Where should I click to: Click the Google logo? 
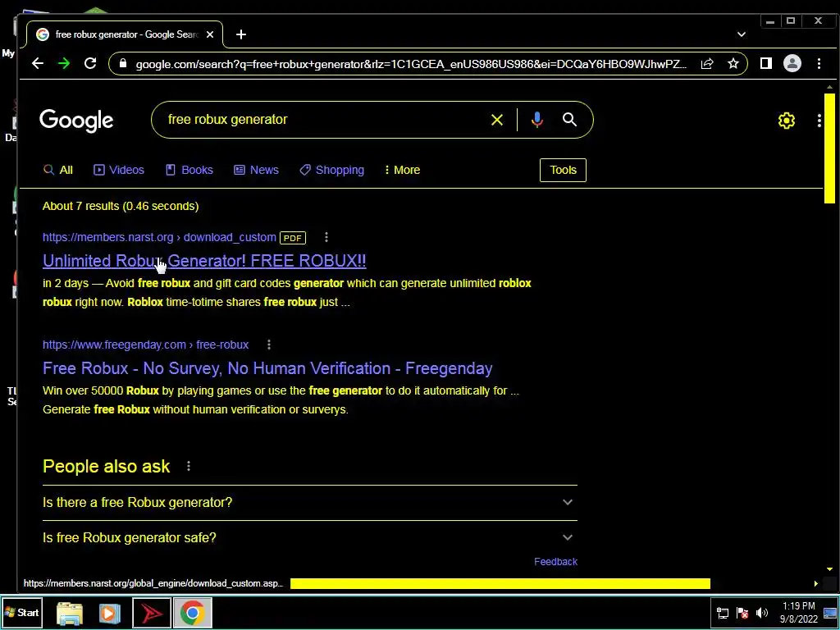pyautogui.click(x=76, y=121)
